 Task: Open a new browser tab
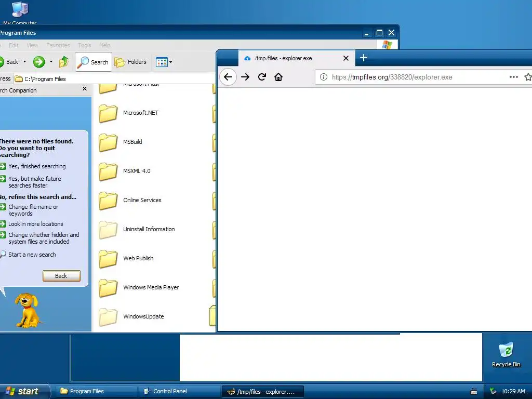coord(363,58)
